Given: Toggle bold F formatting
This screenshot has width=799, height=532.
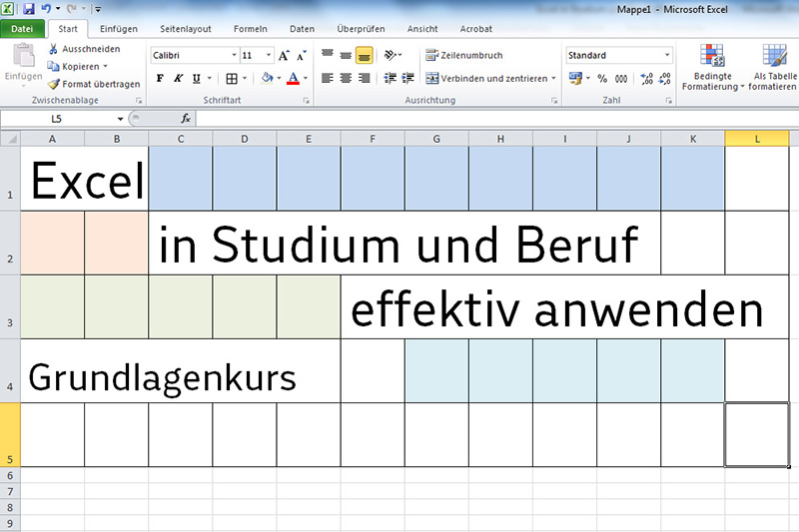Looking at the screenshot, I should [x=160, y=79].
